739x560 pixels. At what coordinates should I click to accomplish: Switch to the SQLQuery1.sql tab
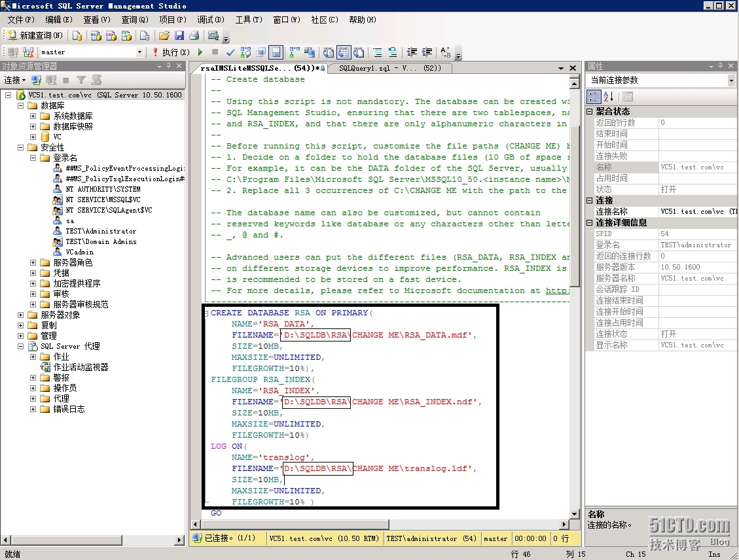point(389,68)
